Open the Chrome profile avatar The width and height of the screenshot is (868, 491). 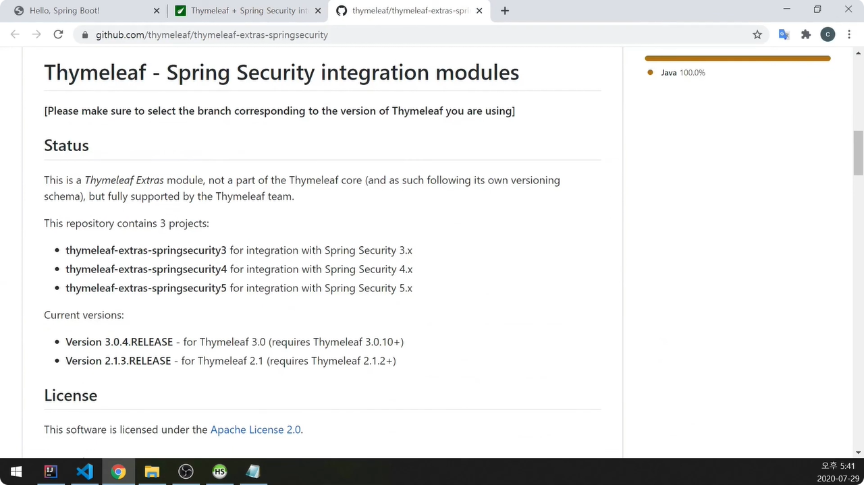pyautogui.click(x=828, y=34)
